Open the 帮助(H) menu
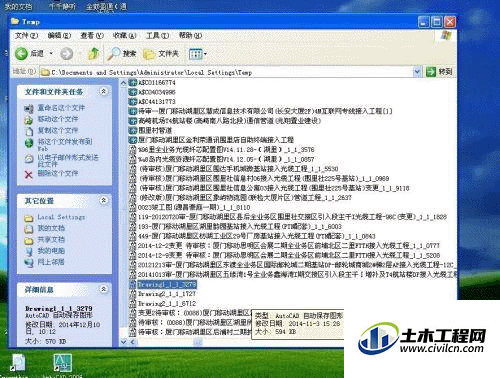500x378 pixels. [190, 35]
